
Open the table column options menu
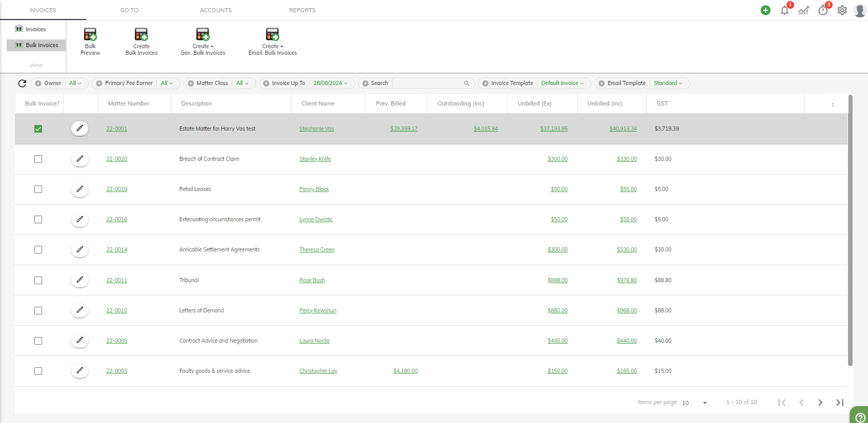coord(833,104)
